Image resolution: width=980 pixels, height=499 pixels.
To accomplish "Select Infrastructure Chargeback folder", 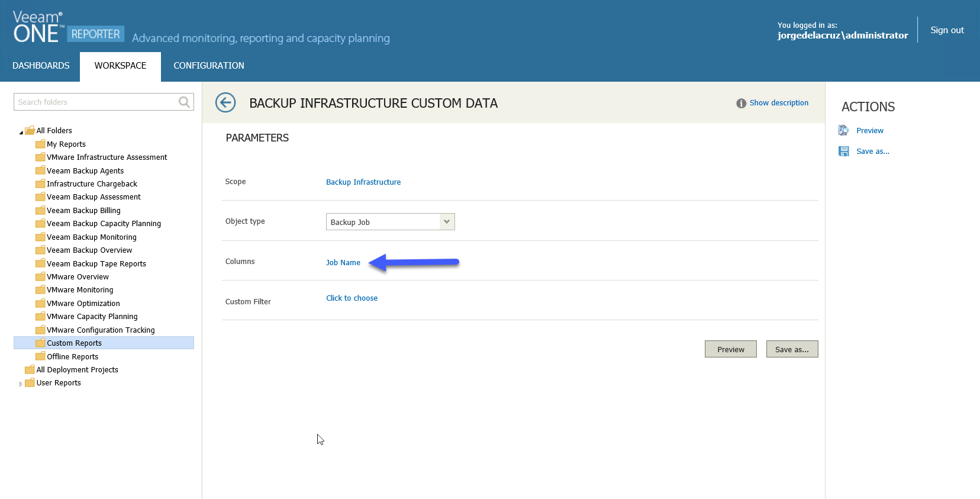I will 92,184.
